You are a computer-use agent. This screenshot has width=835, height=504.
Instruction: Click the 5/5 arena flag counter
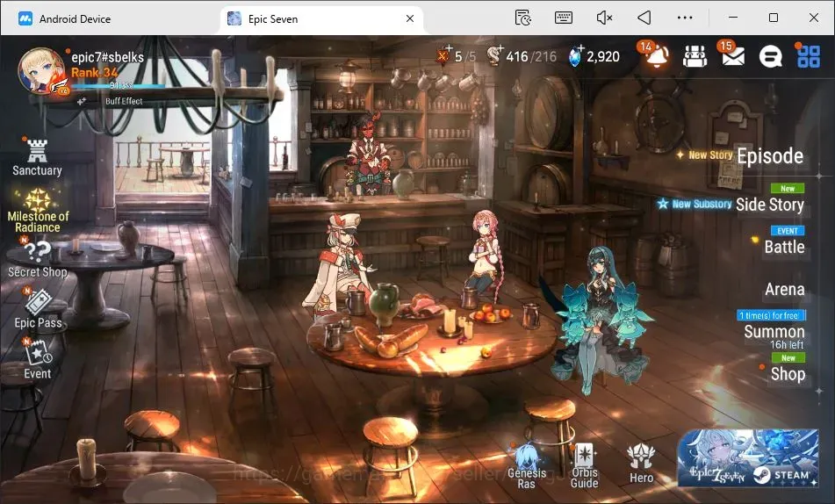[x=456, y=56]
